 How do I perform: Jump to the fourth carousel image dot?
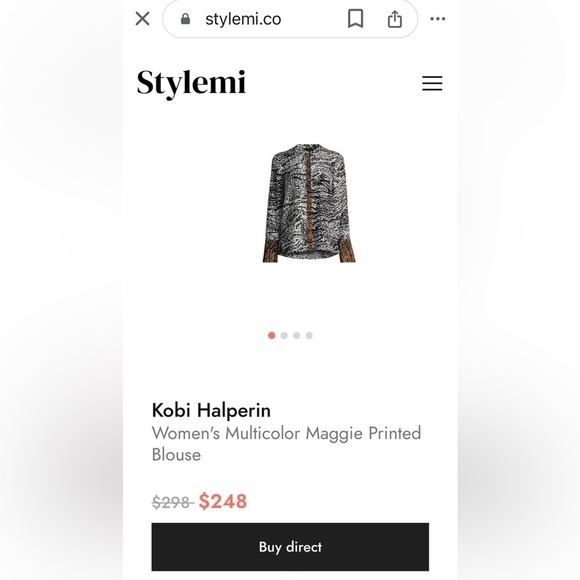[x=309, y=335]
